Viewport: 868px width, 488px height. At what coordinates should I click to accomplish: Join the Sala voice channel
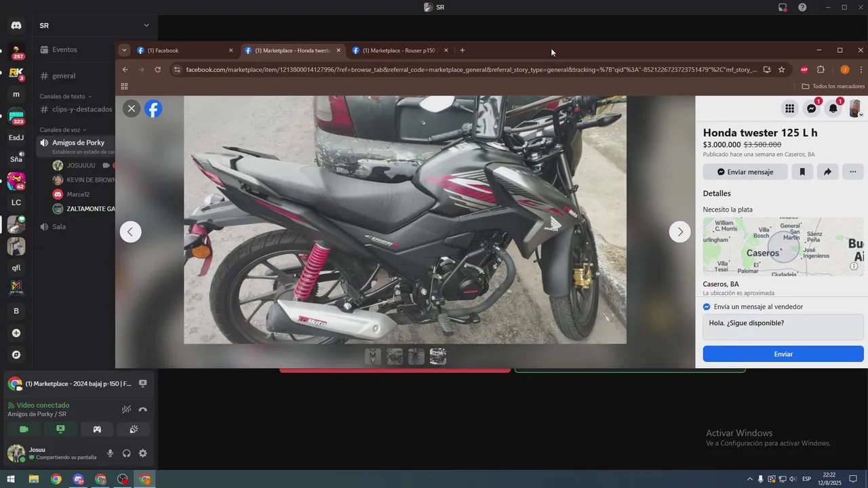click(x=59, y=226)
